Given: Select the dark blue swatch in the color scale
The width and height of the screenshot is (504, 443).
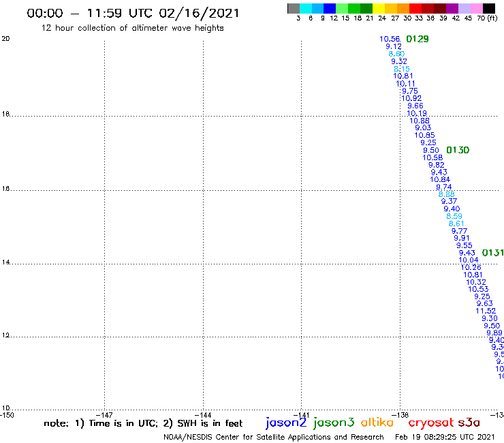Looking at the screenshot, I should tap(330, 8).
